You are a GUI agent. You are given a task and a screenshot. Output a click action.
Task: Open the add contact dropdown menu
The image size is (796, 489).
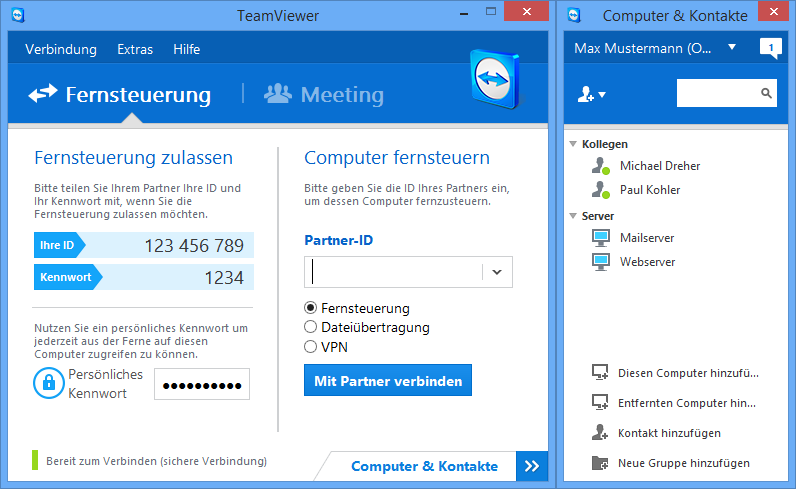tap(591, 94)
